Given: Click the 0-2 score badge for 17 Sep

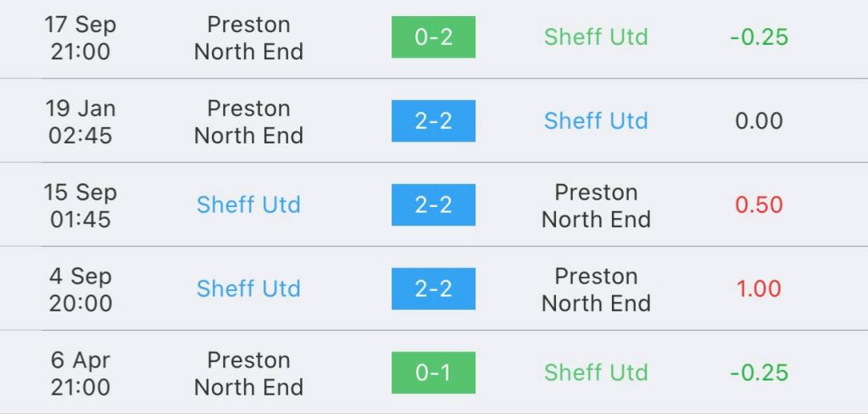Looking at the screenshot, I should click(433, 37).
